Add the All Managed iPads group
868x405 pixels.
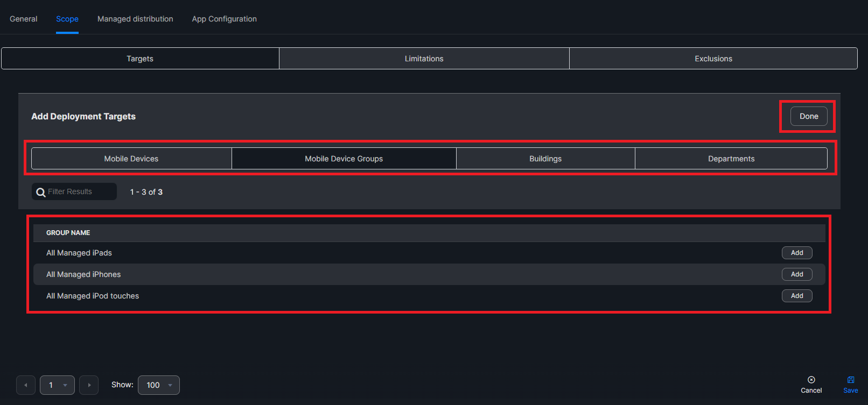pyautogui.click(x=797, y=253)
